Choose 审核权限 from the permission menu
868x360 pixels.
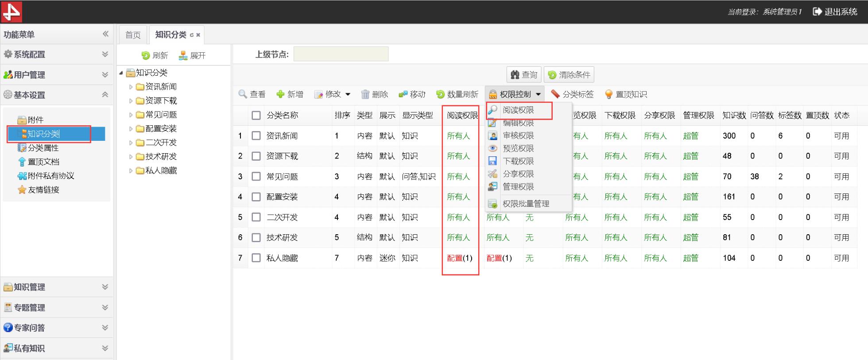518,135
